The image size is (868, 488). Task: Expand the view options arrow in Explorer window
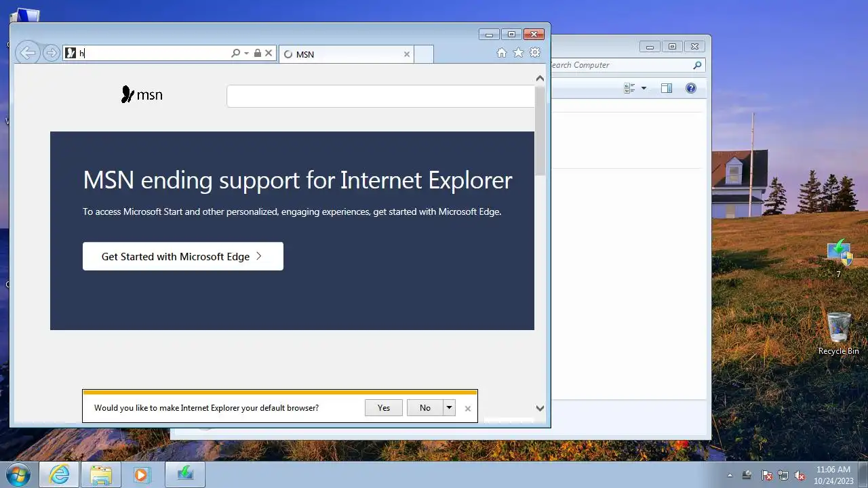[x=644, y=88]
